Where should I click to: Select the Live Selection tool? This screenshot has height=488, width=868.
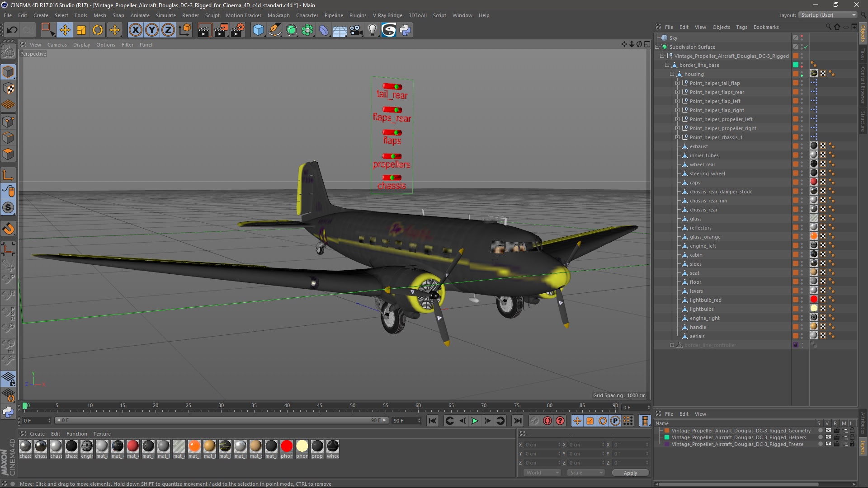[x=48, y=30]
